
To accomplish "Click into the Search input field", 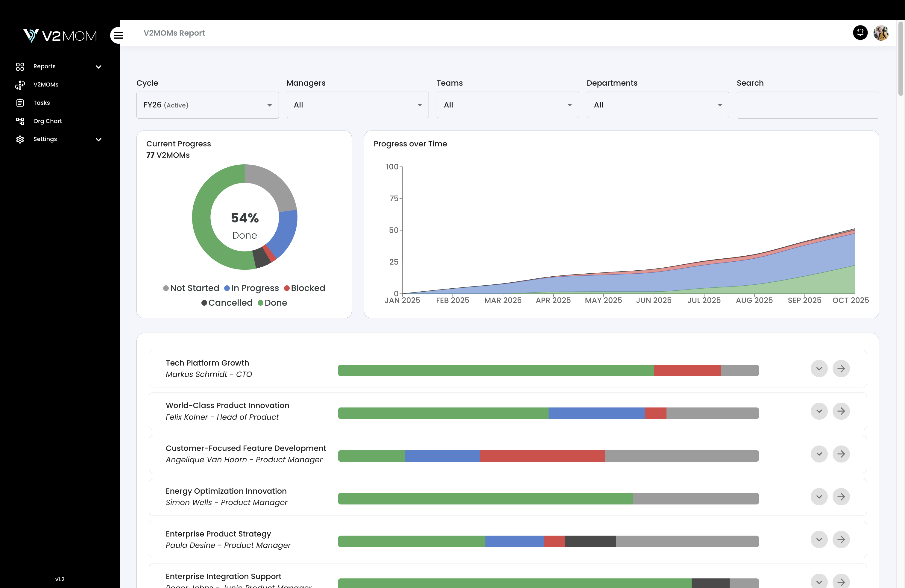I will pos(807,105).
